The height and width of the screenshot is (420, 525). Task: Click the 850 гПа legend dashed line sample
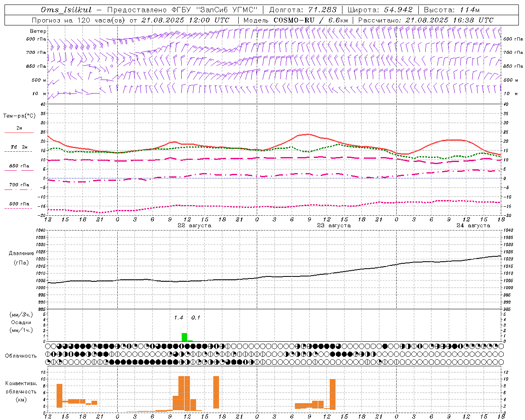click(19, 171)
